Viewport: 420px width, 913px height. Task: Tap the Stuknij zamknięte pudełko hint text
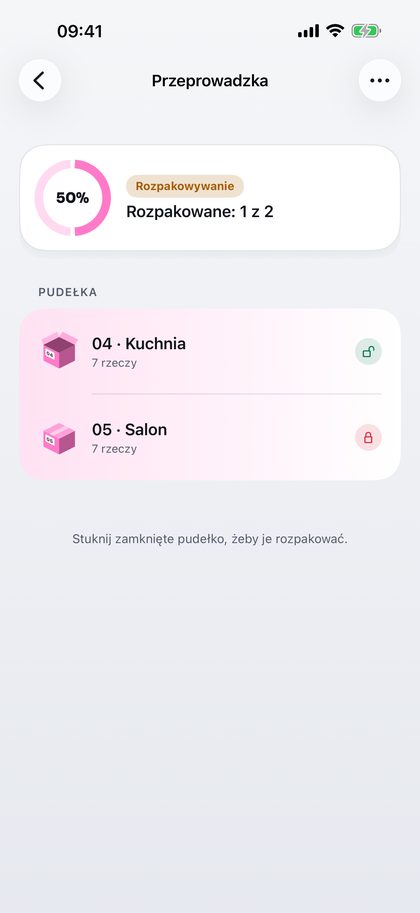click(210, 539)
